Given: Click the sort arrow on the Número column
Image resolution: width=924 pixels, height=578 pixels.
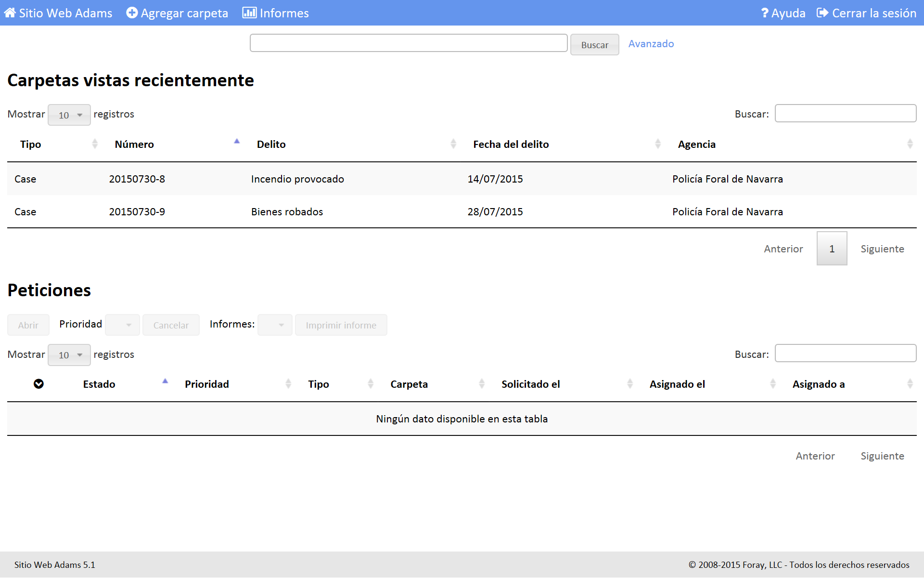Looking at the screenshot, I should pyautogui.click(x=237, y=142).
